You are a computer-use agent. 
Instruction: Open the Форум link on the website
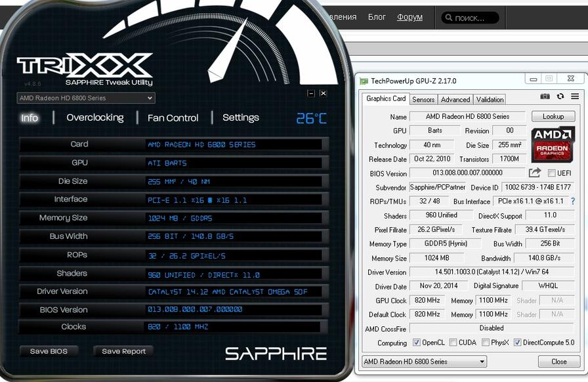pyautogui.click(x=409, y=17)
